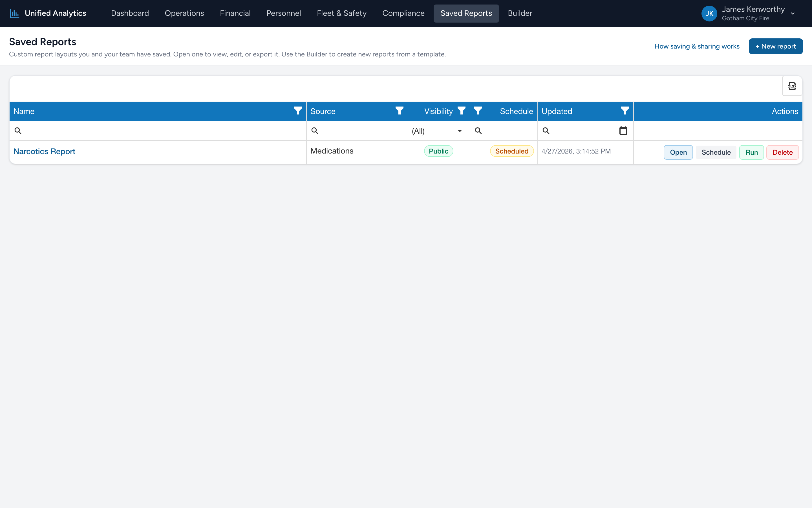Image resolution: width=812 pixels, height=508 pixels.
Task: Select the Saved Reports tab
Action: pyautogui.click(x=466, y=14)
